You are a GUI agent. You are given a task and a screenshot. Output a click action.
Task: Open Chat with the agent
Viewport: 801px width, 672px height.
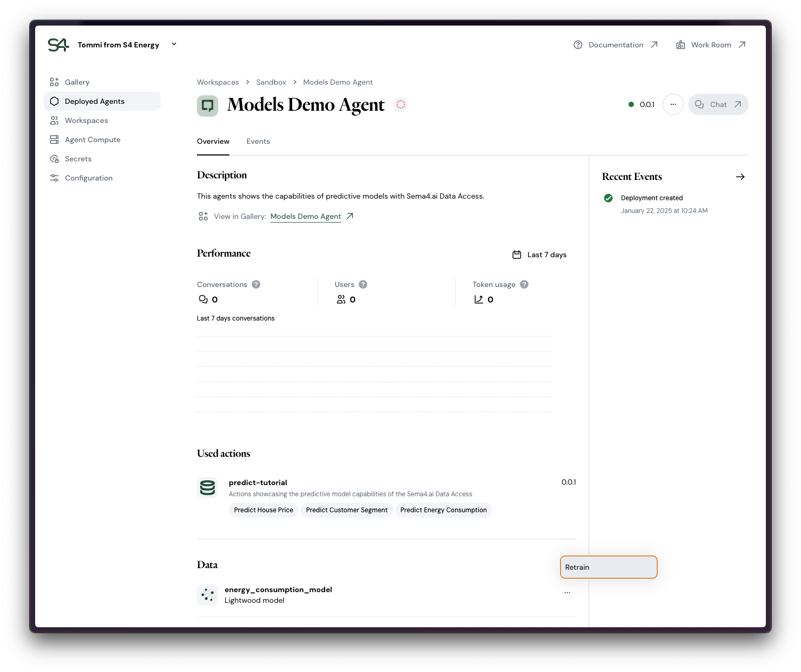[x=719, y=104]
